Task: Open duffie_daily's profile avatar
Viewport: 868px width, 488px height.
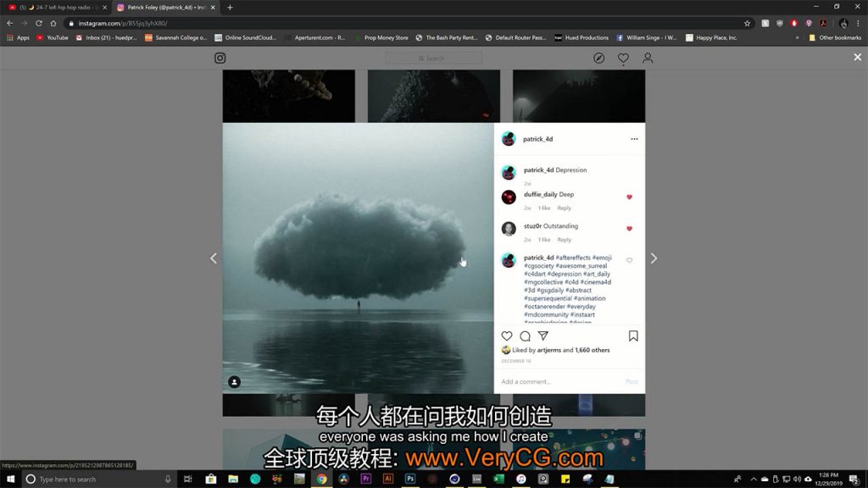Action: click(509, 197)
